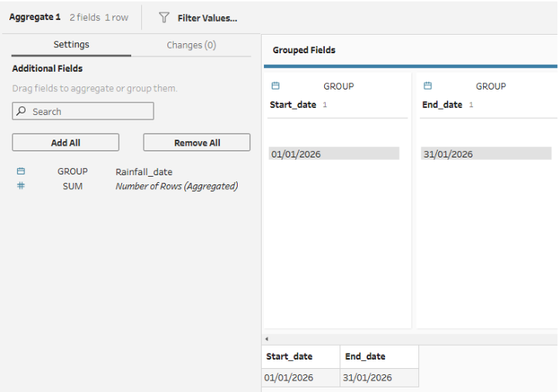This screenshot has width=558, height=392.
Task: Open GROUP dropdown on End_date card
Action: 491,86
